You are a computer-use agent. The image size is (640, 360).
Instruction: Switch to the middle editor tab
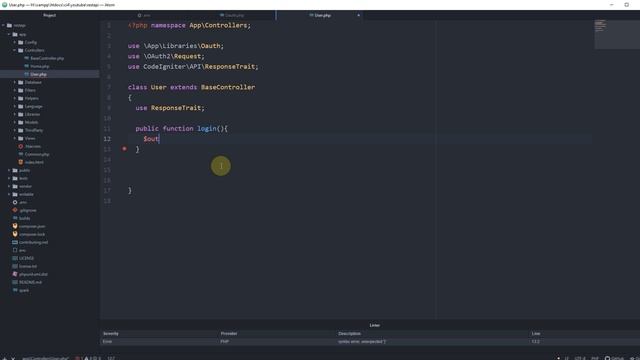pos(232,15)
